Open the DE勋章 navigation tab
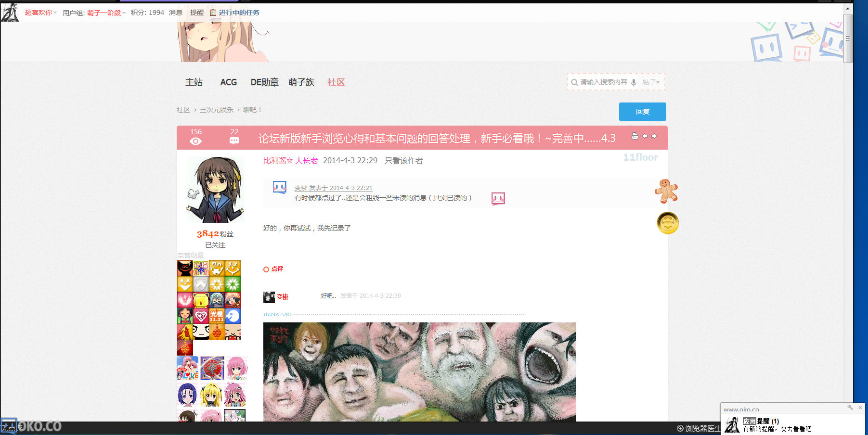 coord(264,82)
